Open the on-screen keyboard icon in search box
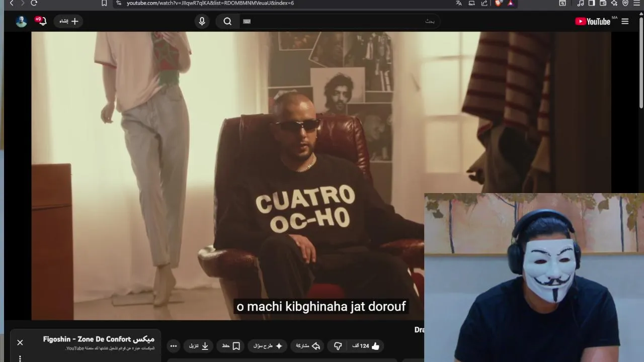Viewport: 644px width, 362px height. tap(247, 21)
